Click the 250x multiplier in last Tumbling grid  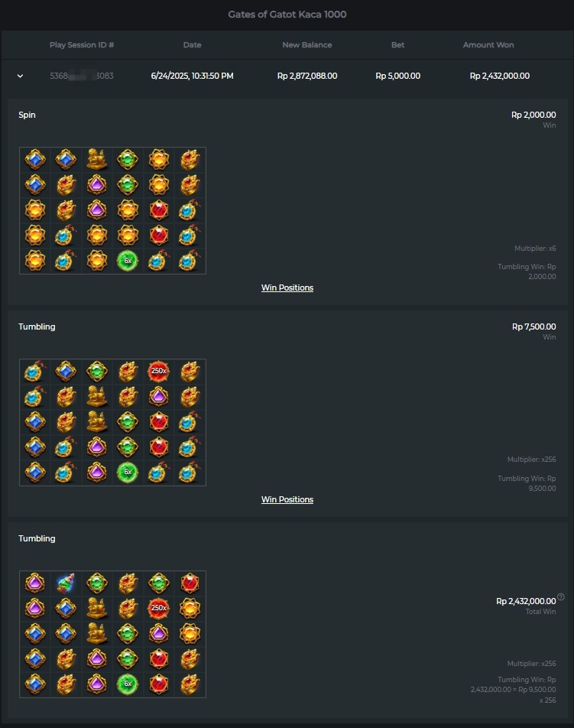coord(159,608)
